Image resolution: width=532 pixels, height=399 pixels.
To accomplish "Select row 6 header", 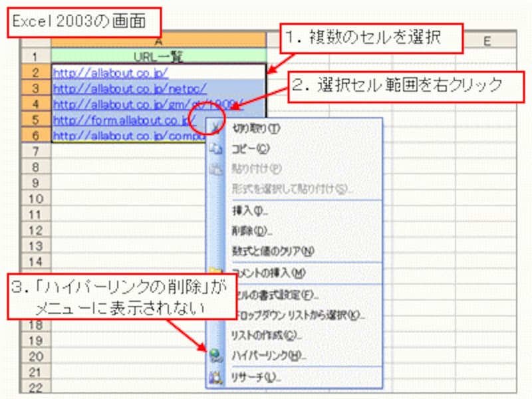I will (x=36, y=136).
